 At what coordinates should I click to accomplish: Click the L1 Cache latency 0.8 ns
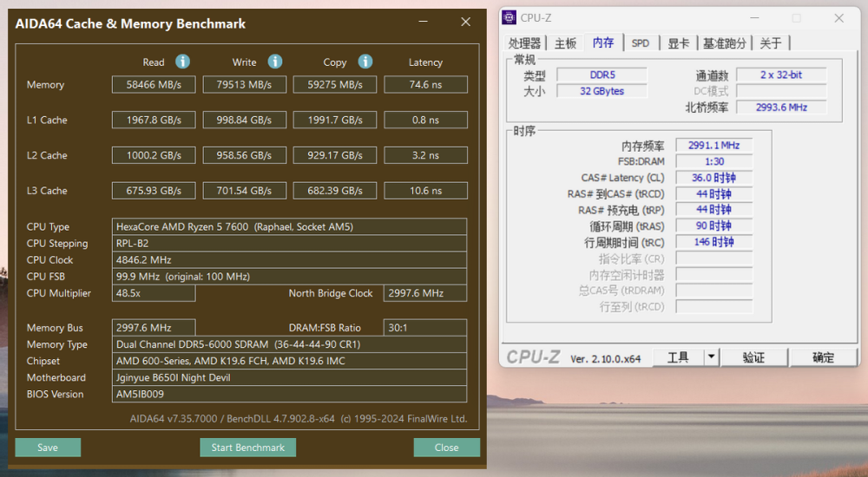425,120
